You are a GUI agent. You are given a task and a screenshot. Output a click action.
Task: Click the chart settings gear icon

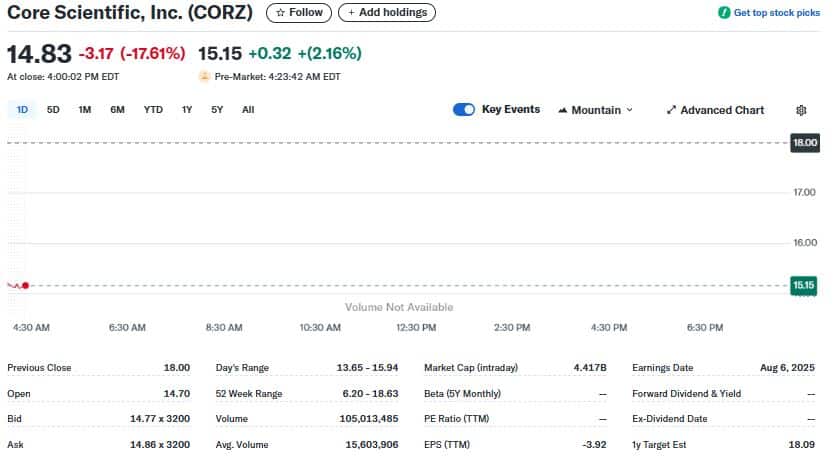801,110
